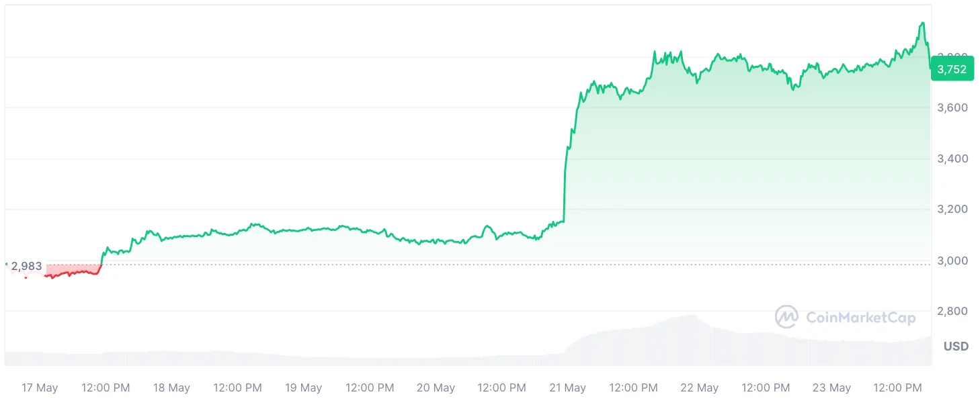Viewport: 980px width, 411px height.
Task: Click the 2,983 opening price label
Action: point(26,267)
